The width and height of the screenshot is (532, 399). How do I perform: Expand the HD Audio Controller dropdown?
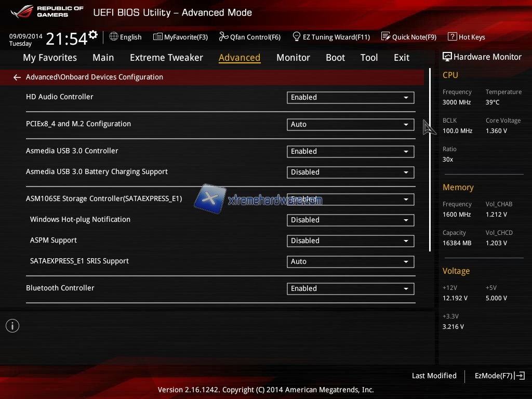[x=350, y=97]
